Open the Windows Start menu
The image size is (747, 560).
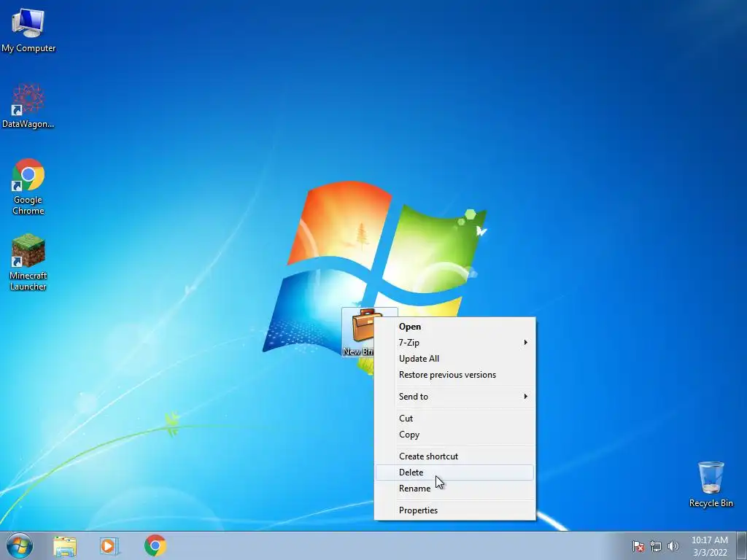(20, 545)
